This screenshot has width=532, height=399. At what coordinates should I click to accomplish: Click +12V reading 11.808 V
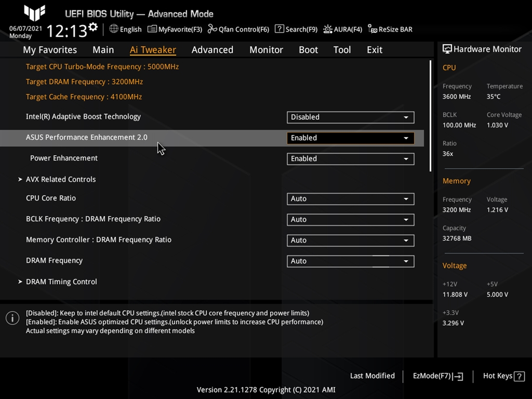pyautogui.click(x=455, y=295)
